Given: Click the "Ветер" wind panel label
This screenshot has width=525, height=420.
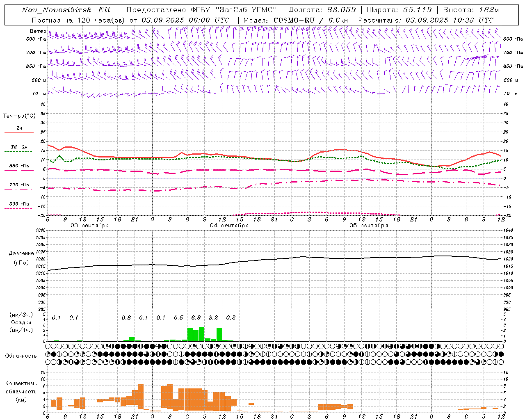Looking at the screenshot, I should click(x=38, y=31).
